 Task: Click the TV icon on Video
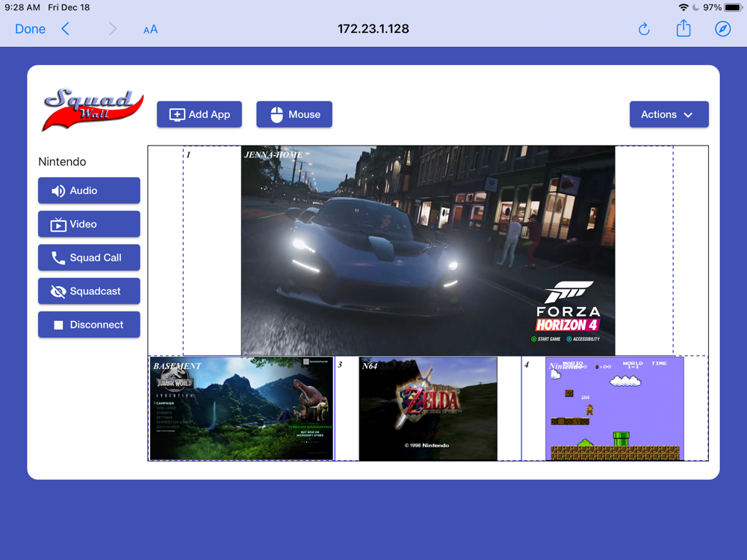[58, 224]
